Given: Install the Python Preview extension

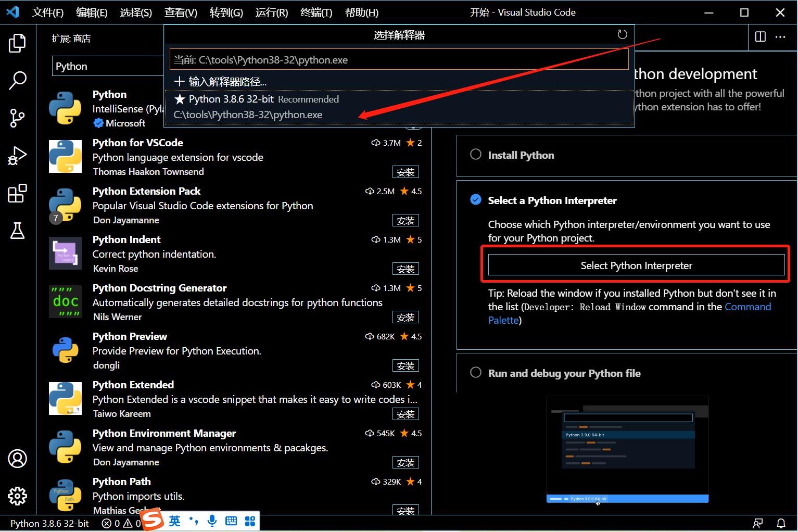Looking at the screenshot, I should pos(406,365).
